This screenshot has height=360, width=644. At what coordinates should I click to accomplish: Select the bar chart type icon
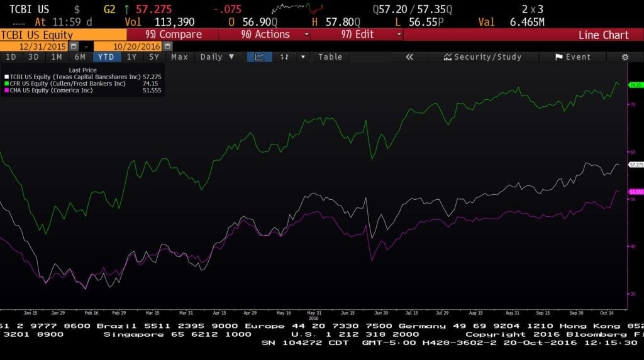(x=284, y=57)
